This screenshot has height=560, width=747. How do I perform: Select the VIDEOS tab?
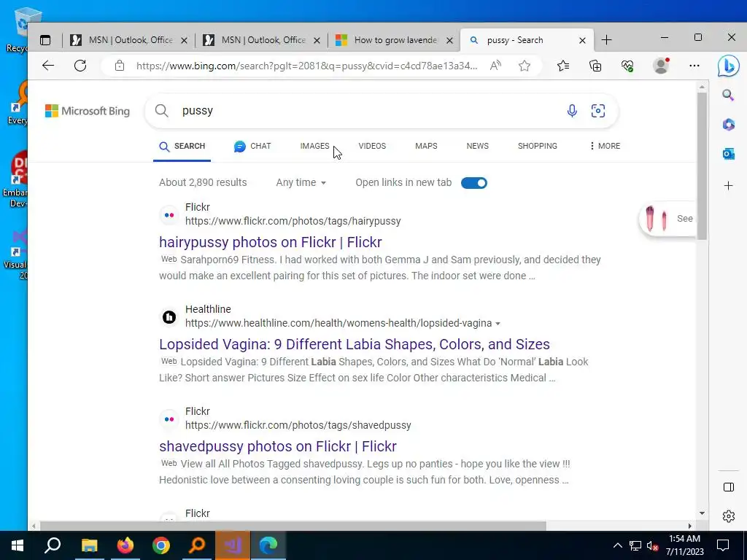[372, 146]
